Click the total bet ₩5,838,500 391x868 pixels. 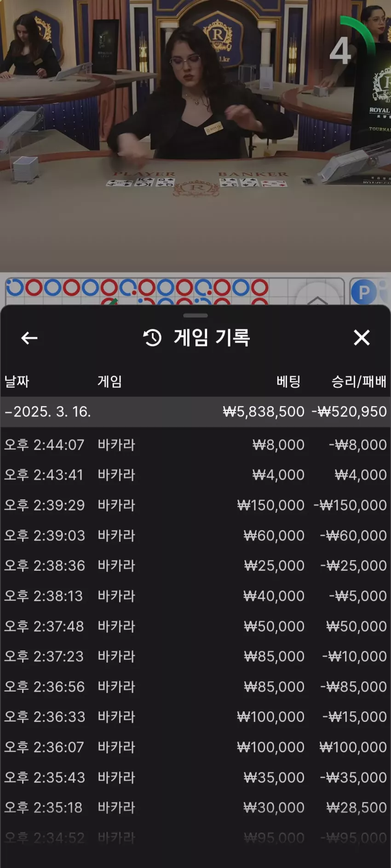[x=264, y=412]
